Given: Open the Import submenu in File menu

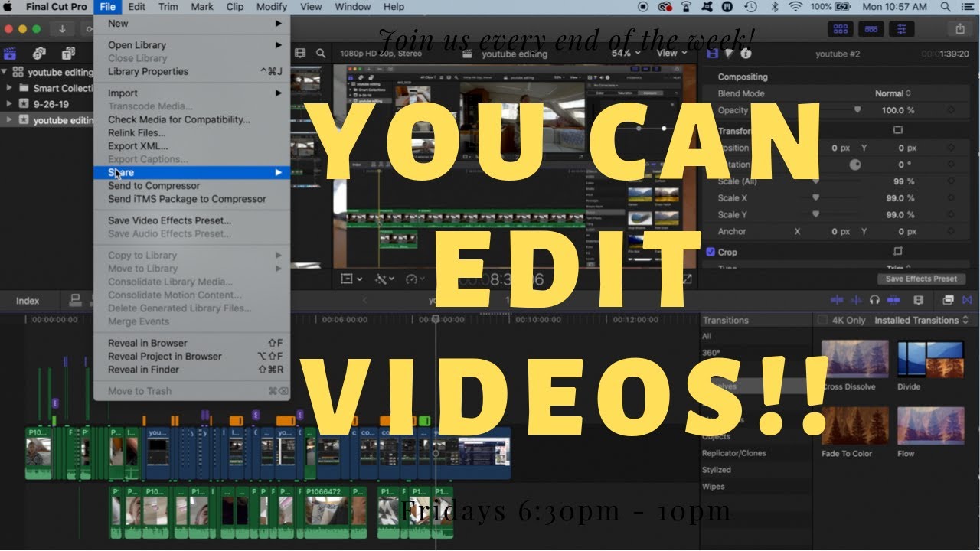Looking at the screenshot, I should tap(191, 93).
